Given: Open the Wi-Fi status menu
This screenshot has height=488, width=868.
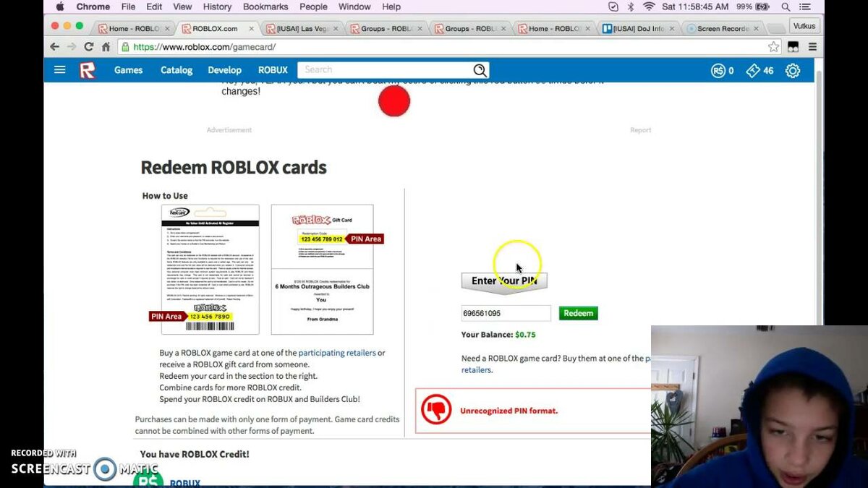Looking at the screenshot, I should point(649,7).
